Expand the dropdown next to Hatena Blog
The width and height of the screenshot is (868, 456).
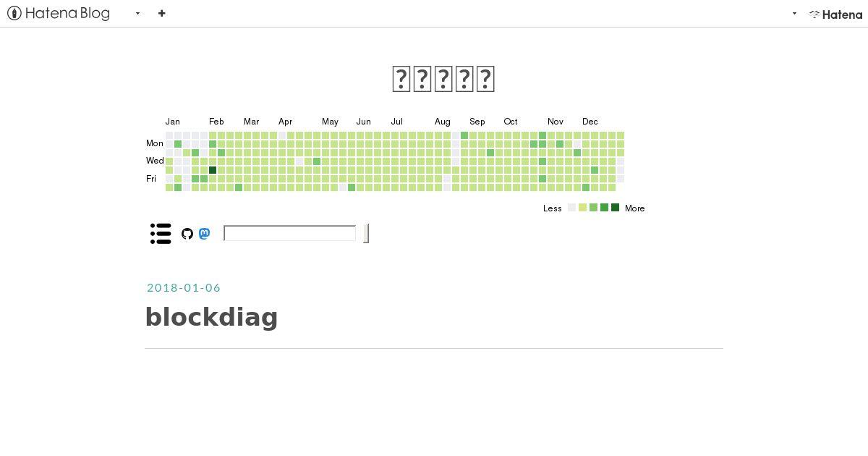[137, 14]
